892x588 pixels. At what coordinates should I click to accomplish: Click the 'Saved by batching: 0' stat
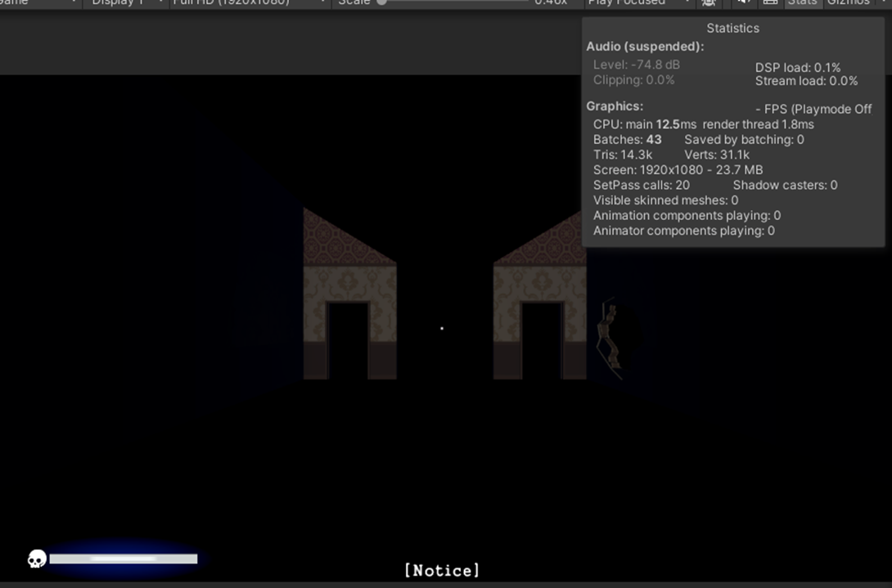coord(744,140)
